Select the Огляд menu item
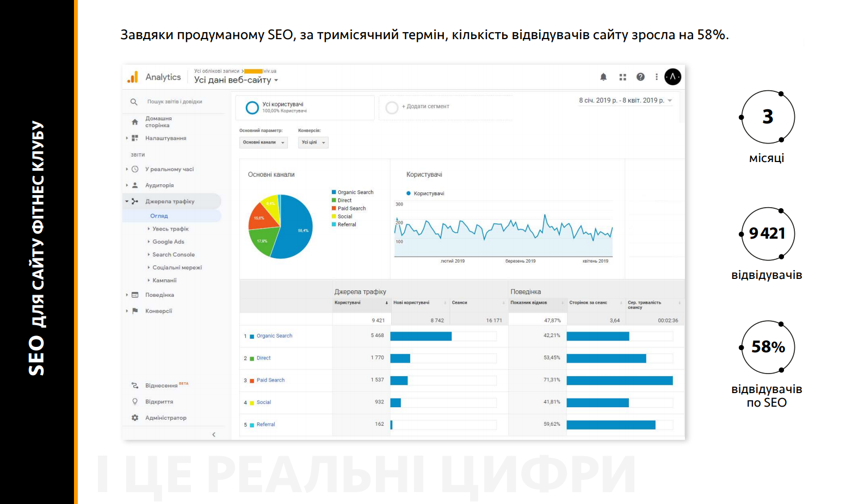846x504 pixels. coord(159,216)
